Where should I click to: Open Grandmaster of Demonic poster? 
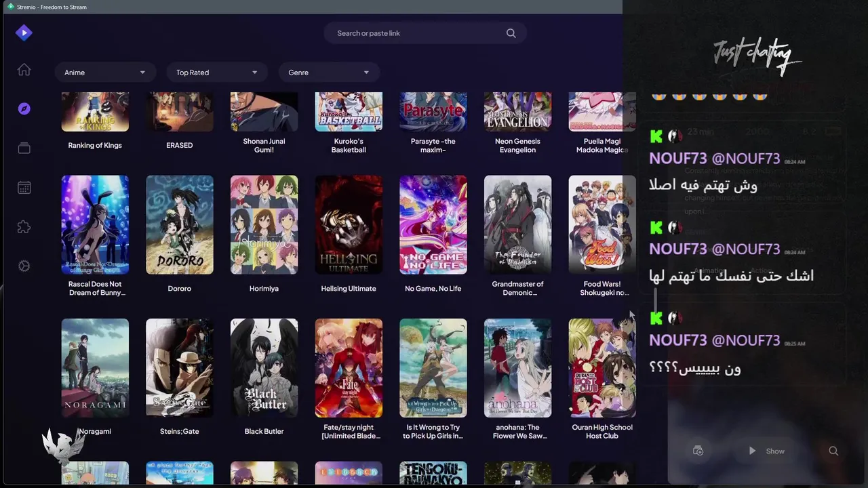(517, 225)
